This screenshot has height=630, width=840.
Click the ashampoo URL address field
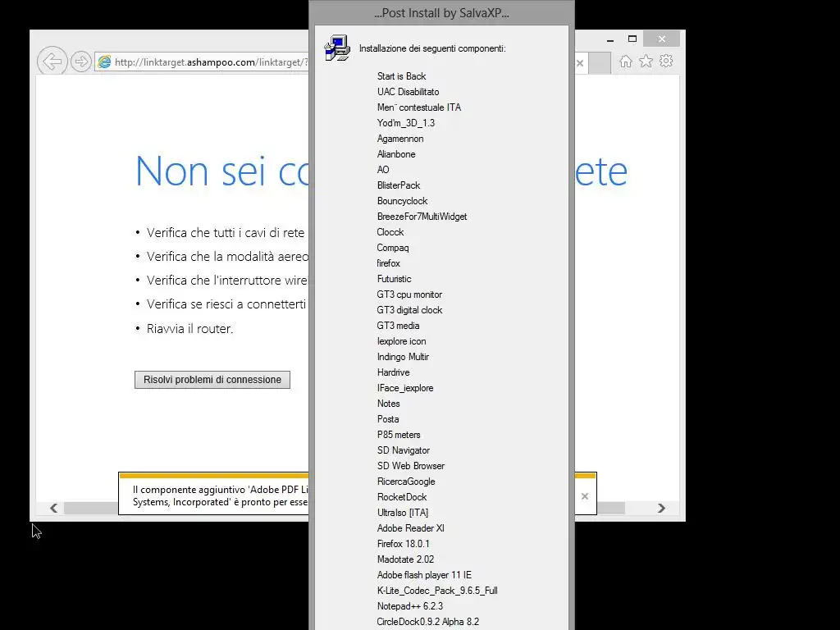202,62
